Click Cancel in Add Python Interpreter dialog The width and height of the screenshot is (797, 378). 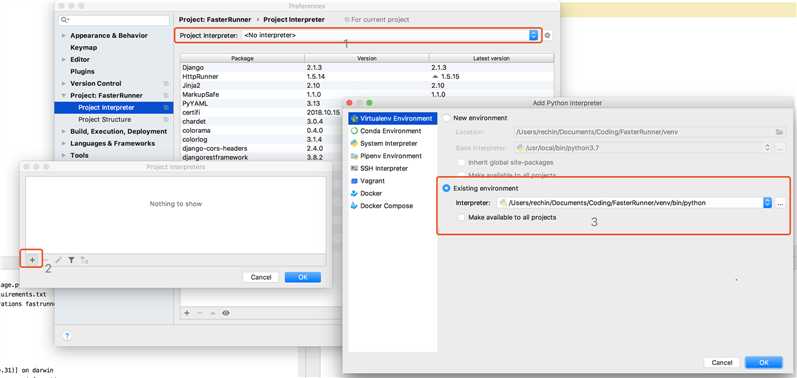721,363
